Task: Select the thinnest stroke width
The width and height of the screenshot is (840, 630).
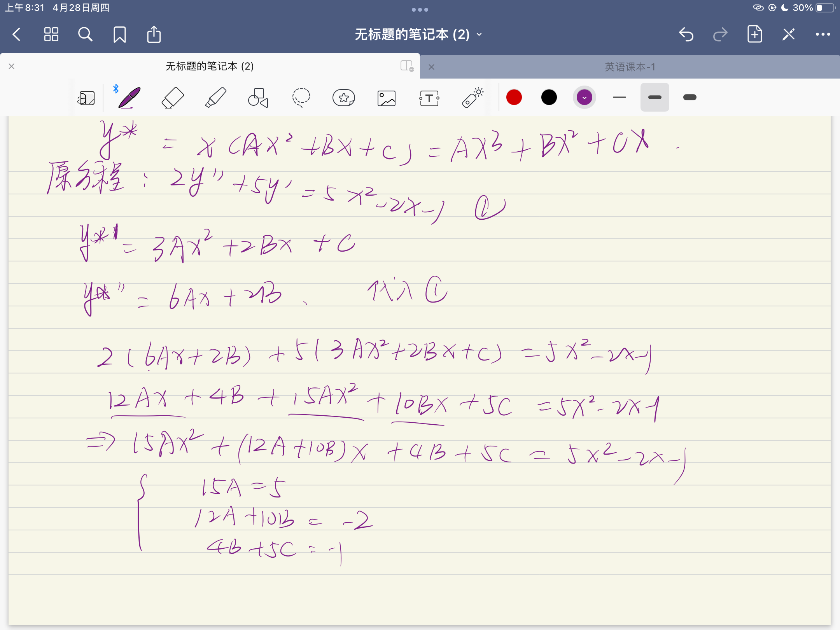Action: [619, 97]
